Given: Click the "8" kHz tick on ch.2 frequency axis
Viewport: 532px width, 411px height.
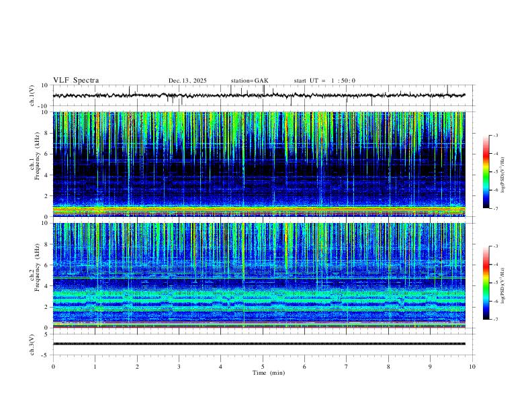Looking at the screenshot, I should tap(46, 244).
